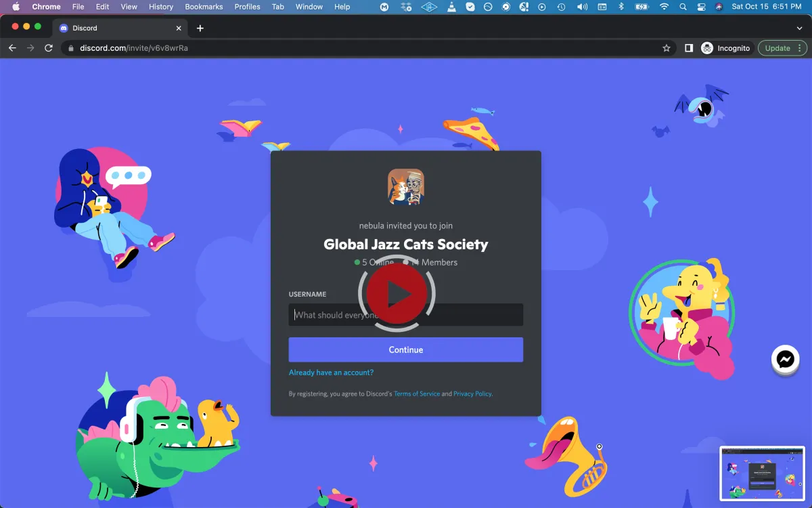Go back to the previous page
The height and width of the screenshot is (508, 812).
(x=12, y=48)
